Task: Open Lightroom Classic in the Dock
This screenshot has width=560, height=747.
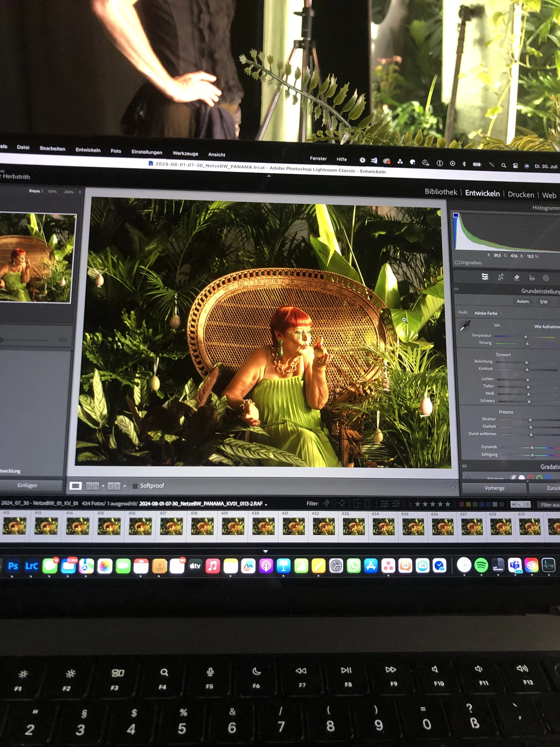Action: 31,566
